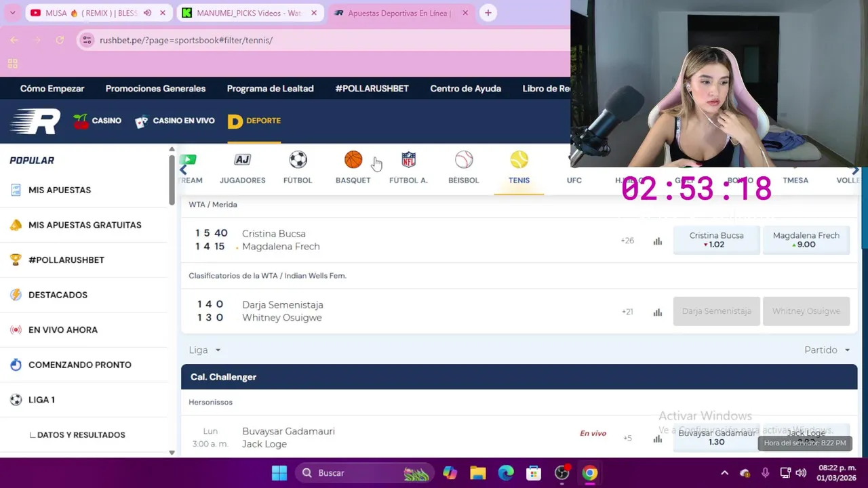This screenshot has height=488, width=868.
Task: Click Cal. Challenger league header
Action: pos(519,377)
